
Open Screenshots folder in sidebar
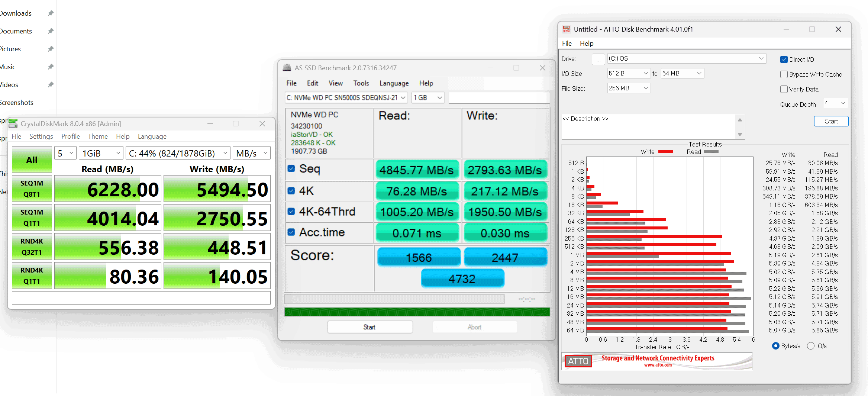tap(16, 102)
